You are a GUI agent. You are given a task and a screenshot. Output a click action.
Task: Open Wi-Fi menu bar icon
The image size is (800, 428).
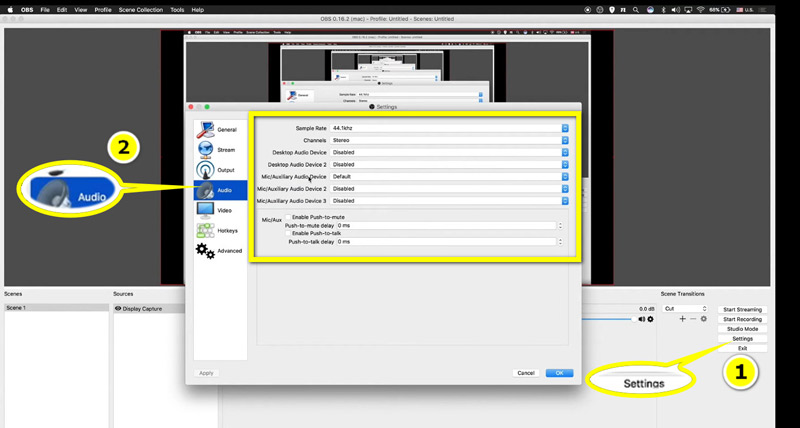pos(701,10)
